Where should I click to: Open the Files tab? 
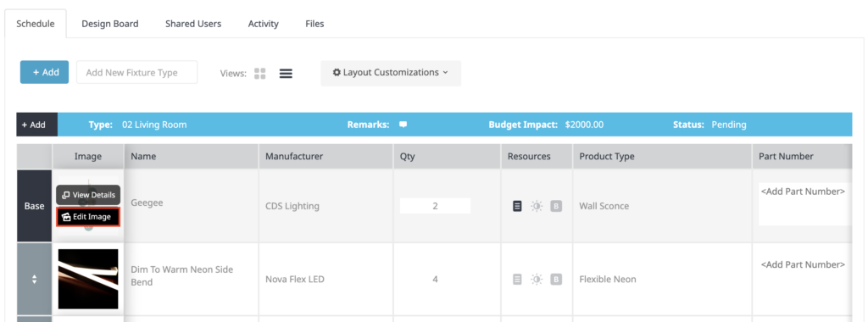[x=314, y=24]
